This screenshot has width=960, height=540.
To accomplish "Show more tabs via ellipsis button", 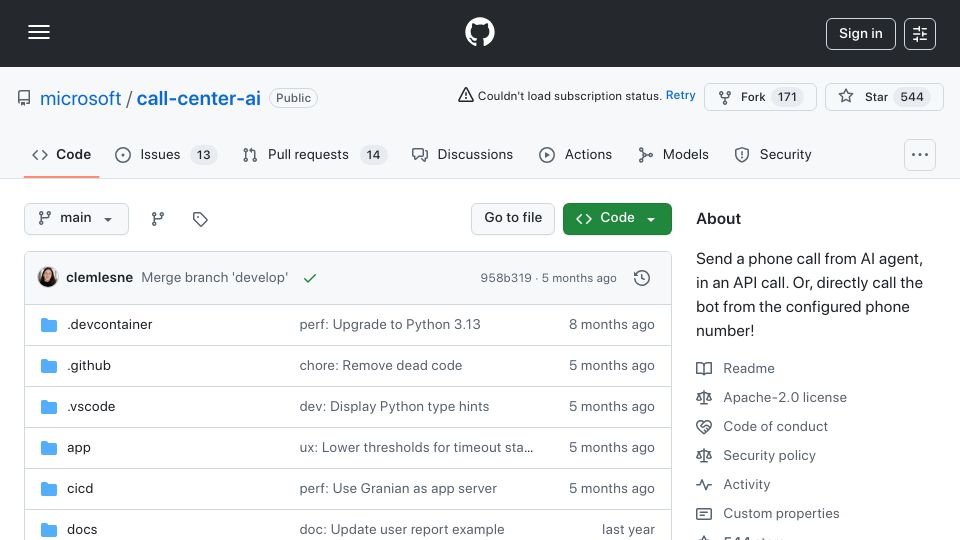I will pos(920,155).
